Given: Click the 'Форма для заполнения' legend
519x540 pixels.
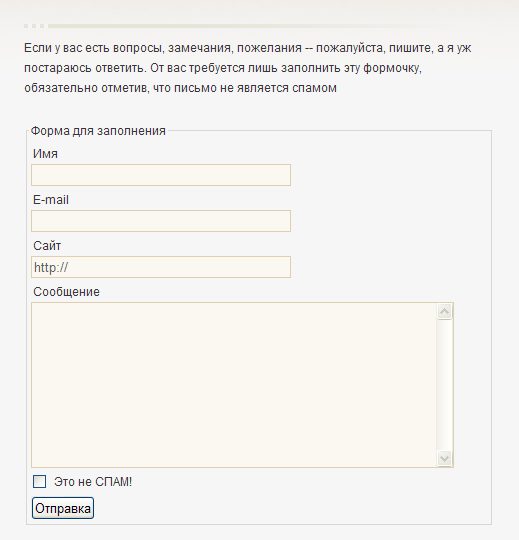Looking at the screenshot, I should (98, 131).
